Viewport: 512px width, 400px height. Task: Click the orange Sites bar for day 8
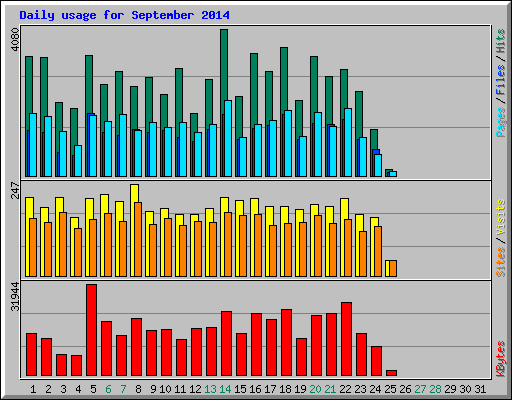point(138,239)
